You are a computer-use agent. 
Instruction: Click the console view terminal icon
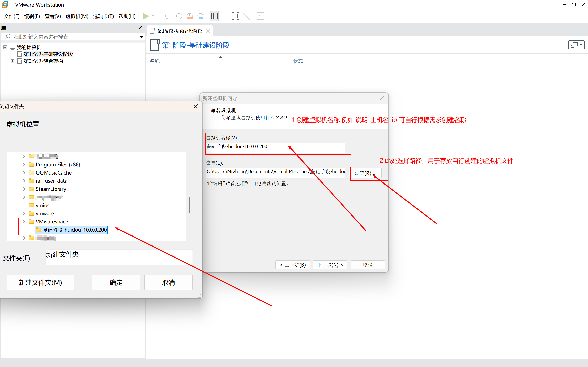coord(260,16)
